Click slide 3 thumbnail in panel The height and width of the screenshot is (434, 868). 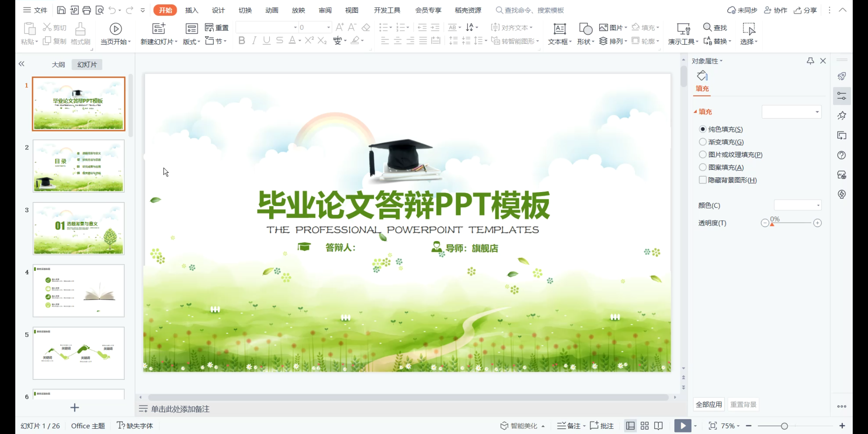[79, 228]
